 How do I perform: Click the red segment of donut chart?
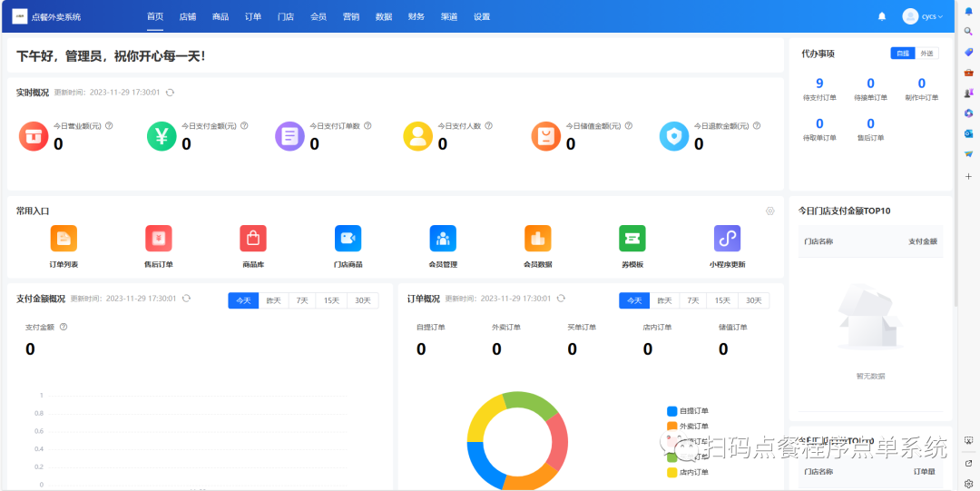558,442
